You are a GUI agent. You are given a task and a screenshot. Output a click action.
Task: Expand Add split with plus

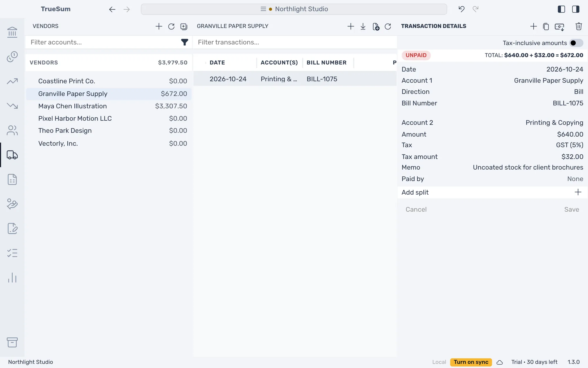point(578,192)
